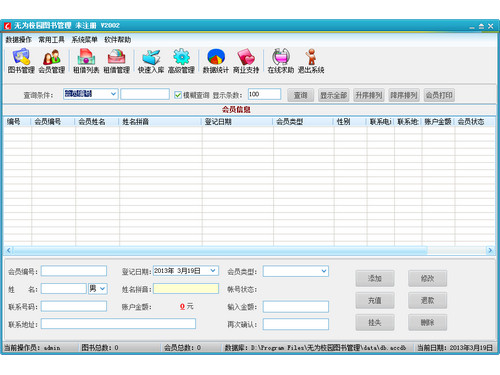Click the 会员编号 column header
500x375 pixels.
(x=53, y=122)
